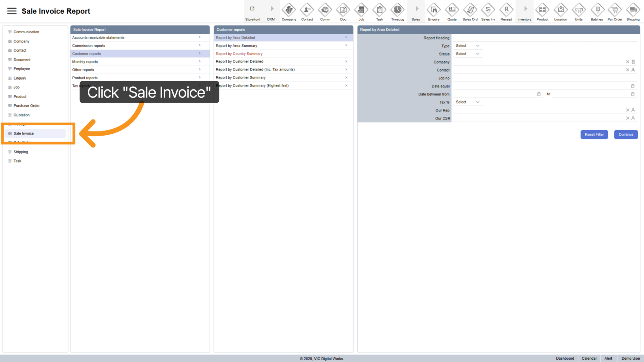Open the Pur Order cart icon
The height and width of the screenshot is (362, 644).
point(615,10)
